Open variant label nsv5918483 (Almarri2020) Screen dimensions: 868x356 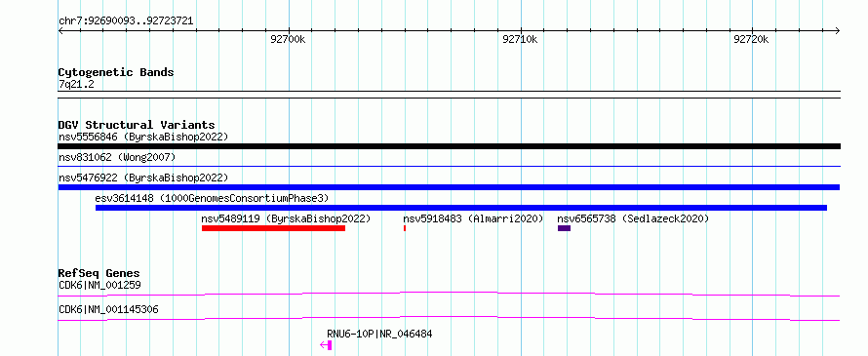(473, 218)
